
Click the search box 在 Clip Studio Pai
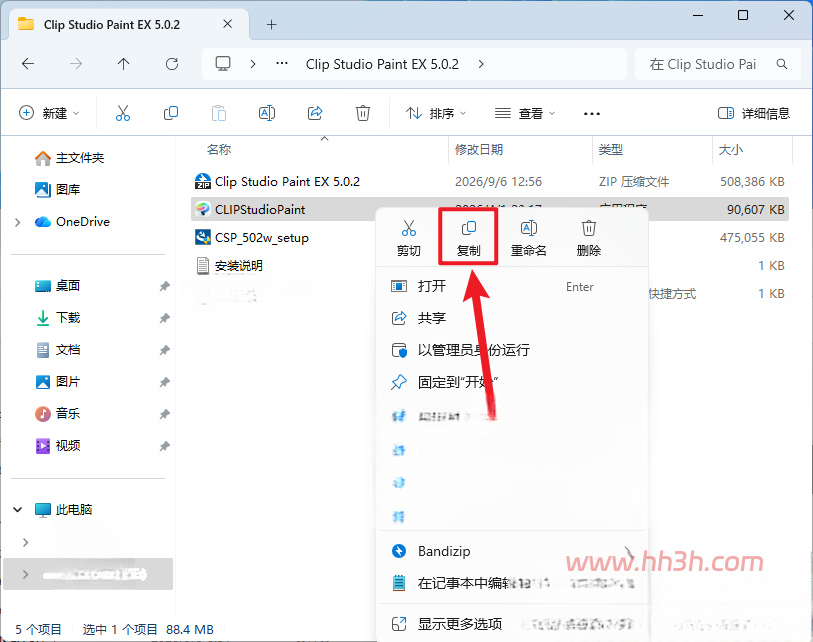click(x=718, y=64)
